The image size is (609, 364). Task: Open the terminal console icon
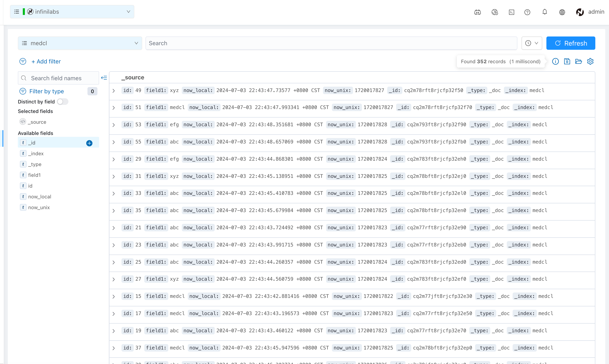click(x=511, y=12)
